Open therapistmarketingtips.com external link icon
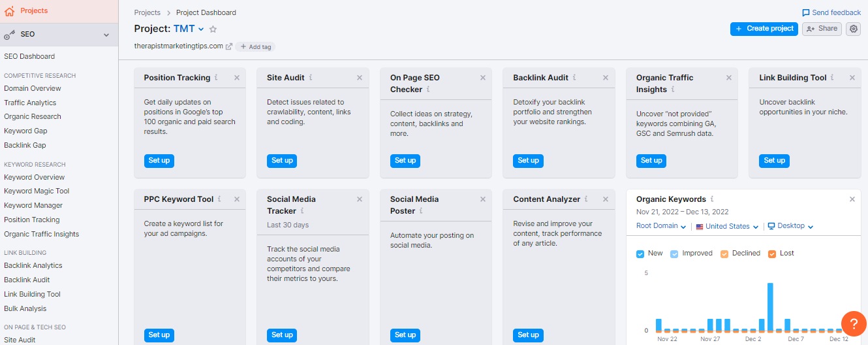 pyautogui.click(x=228, y=46)
